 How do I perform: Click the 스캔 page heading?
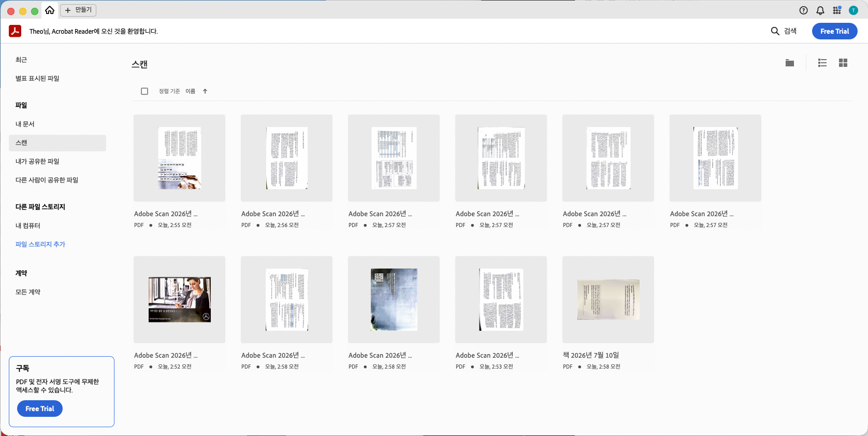pos(140,64)
